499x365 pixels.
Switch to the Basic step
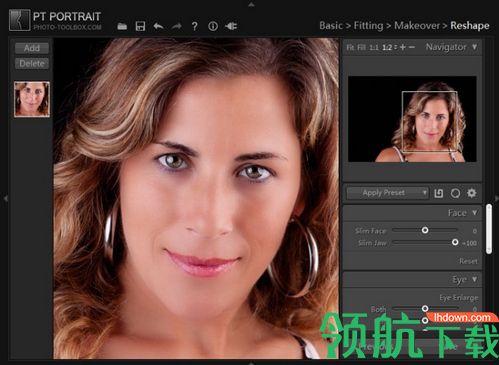[x=331, y=25]
